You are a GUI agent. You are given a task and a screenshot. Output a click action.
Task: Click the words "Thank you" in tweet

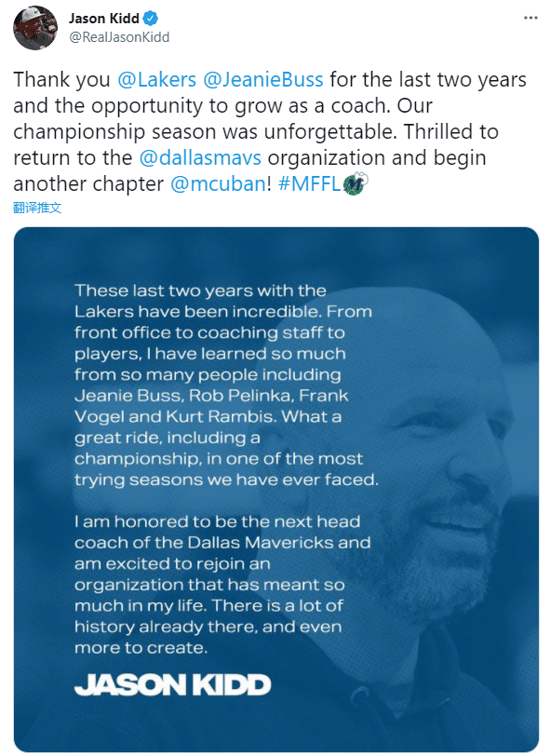[x=61, y=79]
